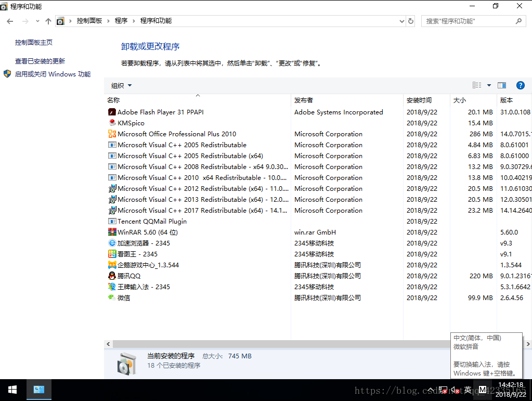
Task: Select the KMSpico program icon
Action: (112, 123)
